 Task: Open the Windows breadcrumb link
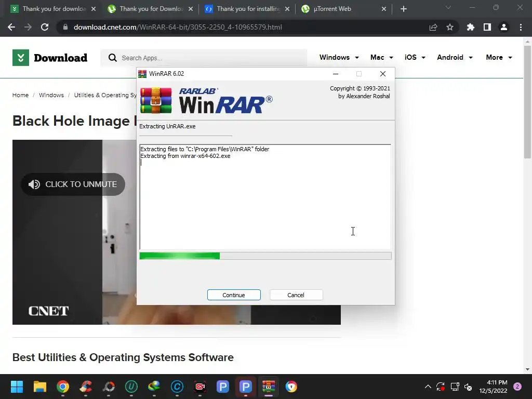(51, 95)
